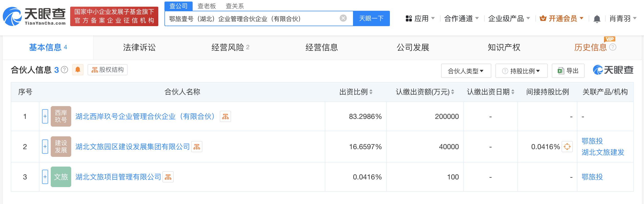Open 鄂旅投 link in row 3
This screenshot has height=204, width=644.
(592, 177)
